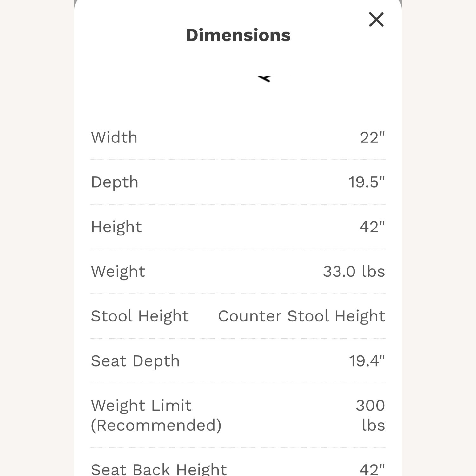Select the Counter Stool Height value
Screen dimensions: 476x476
click(301, 316)
